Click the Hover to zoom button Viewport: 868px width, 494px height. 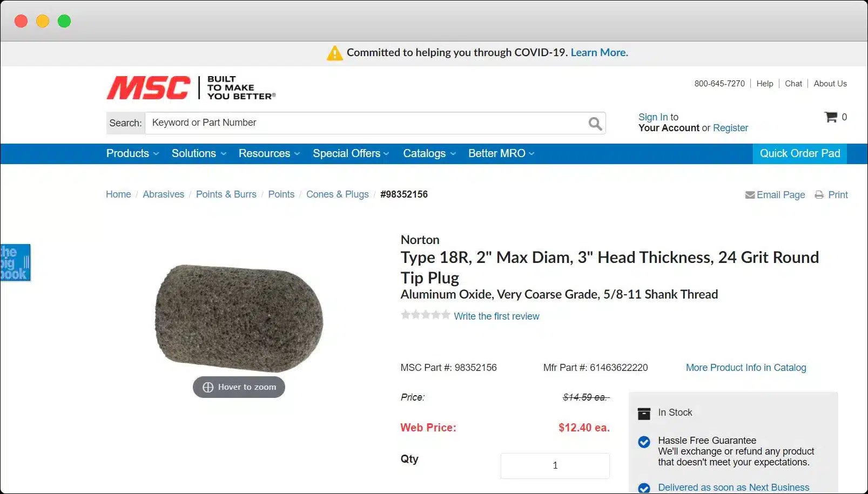(x=239, y=387)
